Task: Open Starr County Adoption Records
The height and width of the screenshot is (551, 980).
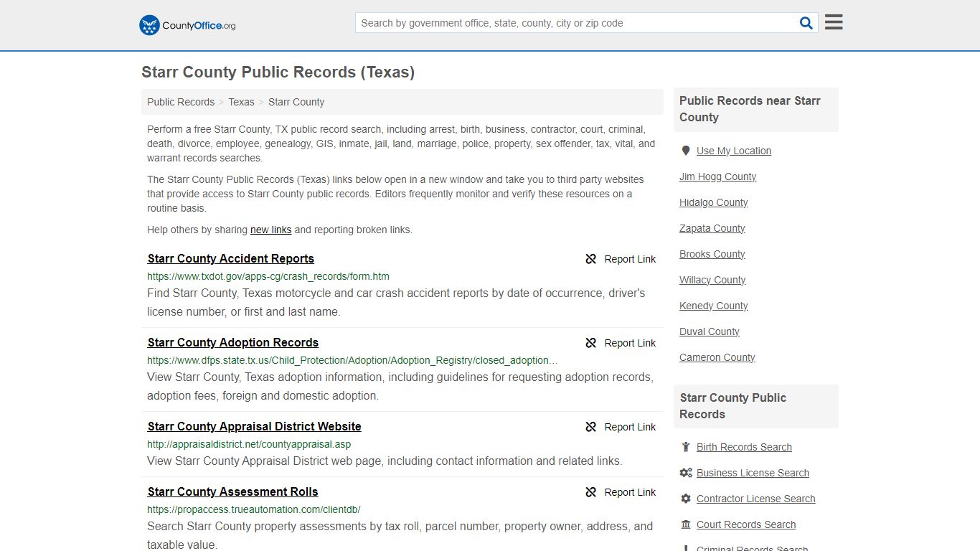Action: 233,343
